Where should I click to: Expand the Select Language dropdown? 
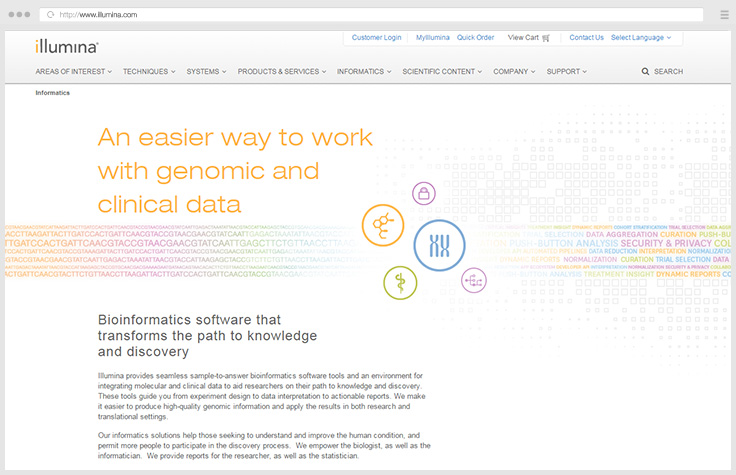click(640, 38)
